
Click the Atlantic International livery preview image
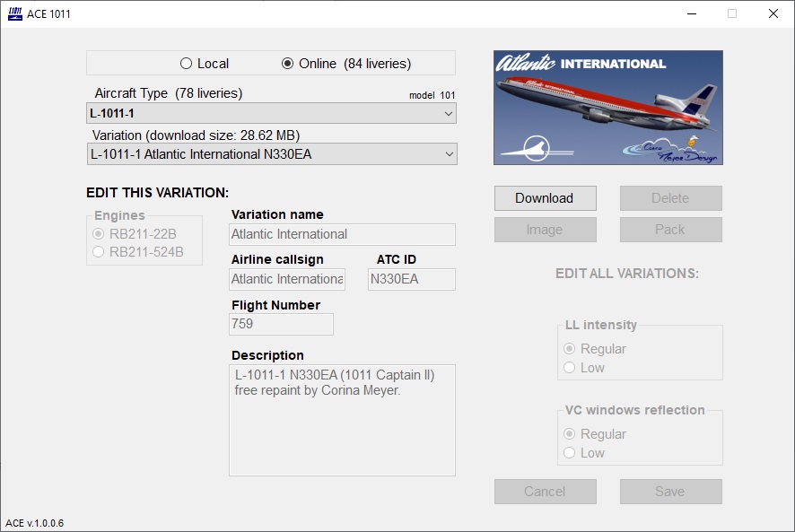[x=607, y=108]
